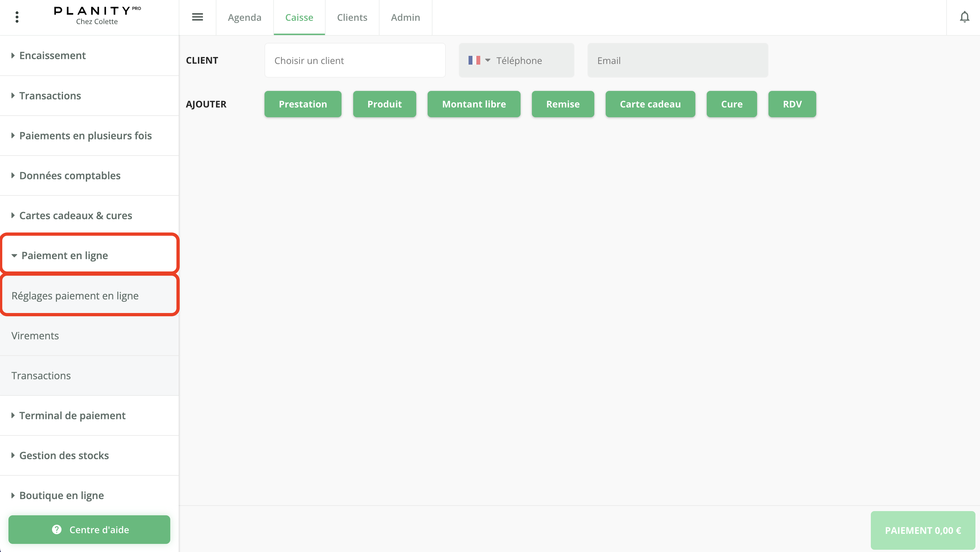
Task: Expand the Gestion des stocks section
Action: [x=64, y=456]
